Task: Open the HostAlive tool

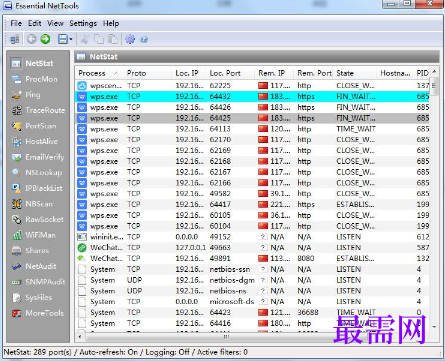Action: [34, 141]
